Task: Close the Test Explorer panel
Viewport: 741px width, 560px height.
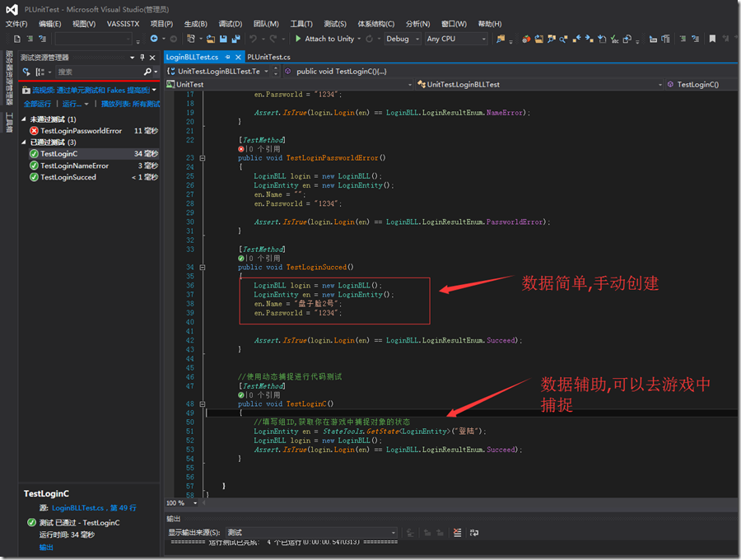Action: click(152, 58)
